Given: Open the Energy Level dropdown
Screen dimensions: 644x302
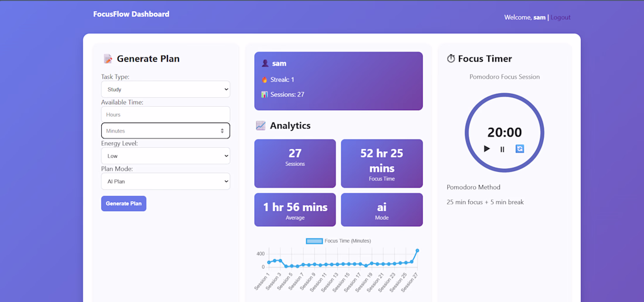Looking at the screenshot, I should tap(166, 156).
